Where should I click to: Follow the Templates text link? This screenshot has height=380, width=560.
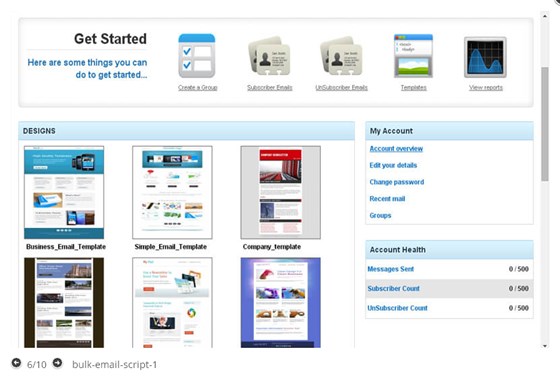tap(414, 88)
